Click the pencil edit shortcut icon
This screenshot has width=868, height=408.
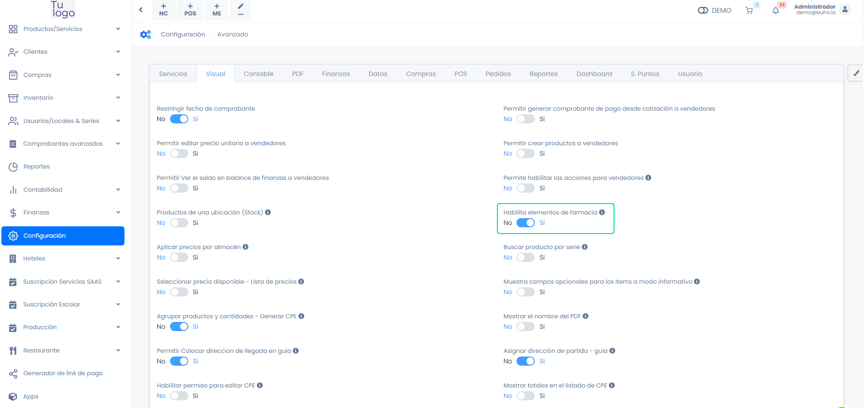tap(241, 10)
